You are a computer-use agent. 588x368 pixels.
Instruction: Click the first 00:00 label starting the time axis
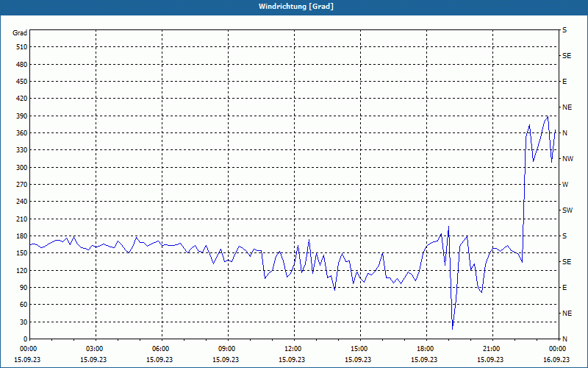click(x=27, y=348)
